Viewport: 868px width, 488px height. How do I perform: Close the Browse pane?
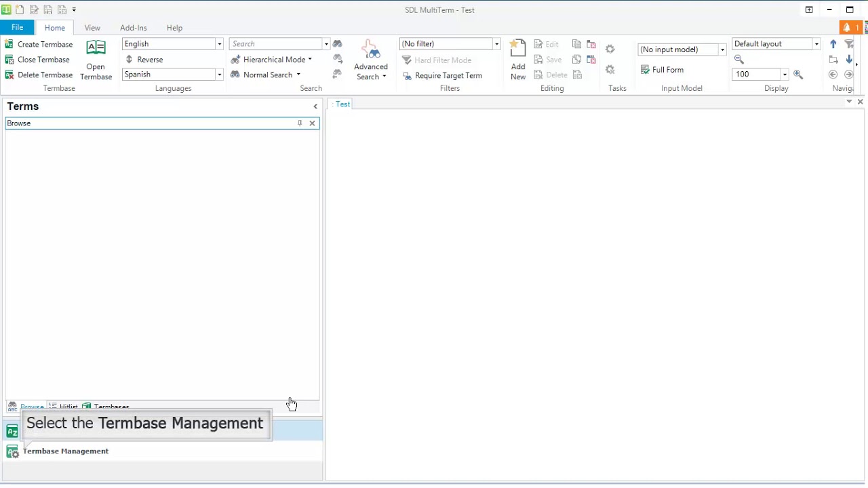(312, 123)
